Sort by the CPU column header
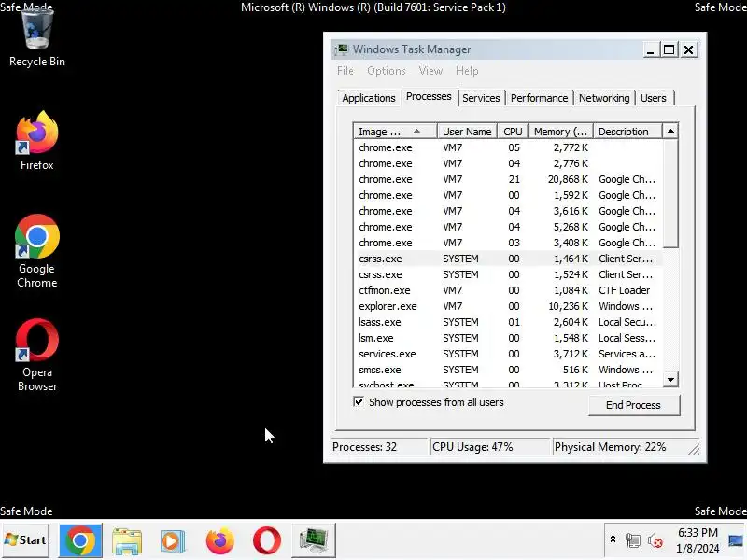Image resolution: width=747 pixels, height=560 pixels. click(513, 132)
